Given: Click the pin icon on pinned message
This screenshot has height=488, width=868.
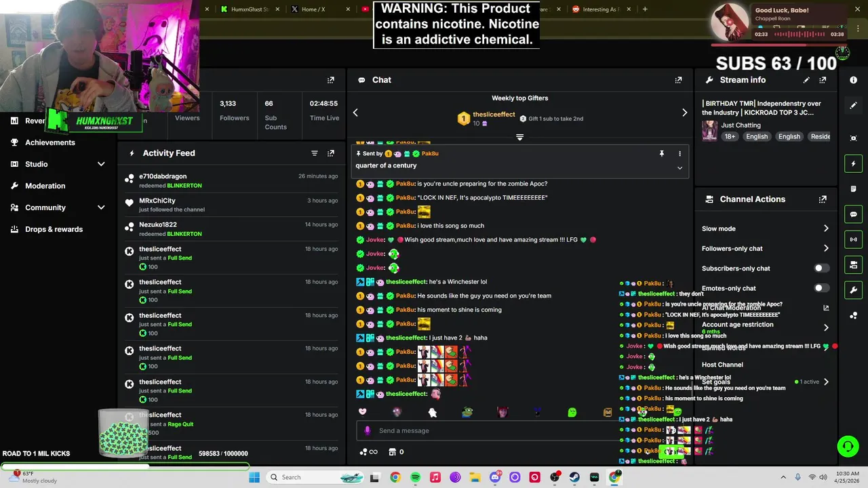Looking at the screenshot, I should 662,154.
